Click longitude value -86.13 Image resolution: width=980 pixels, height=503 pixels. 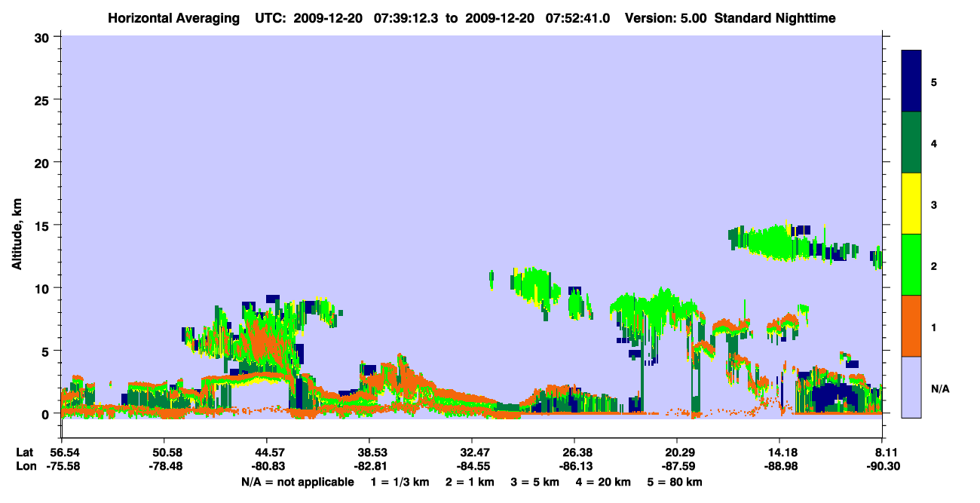pyautogui.click(x=574, y=467)
